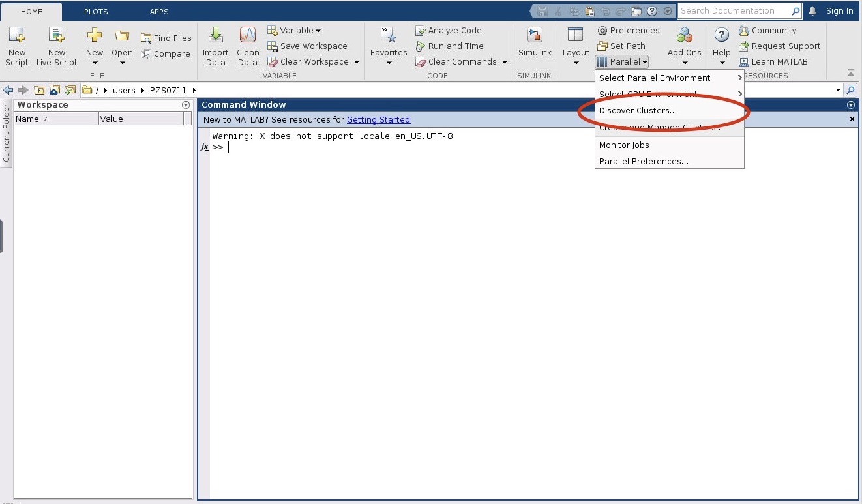The height and width of the screenshot is (504, 862).
Task: Expand the Help dropdown arrow
Action: pos(722,63)
